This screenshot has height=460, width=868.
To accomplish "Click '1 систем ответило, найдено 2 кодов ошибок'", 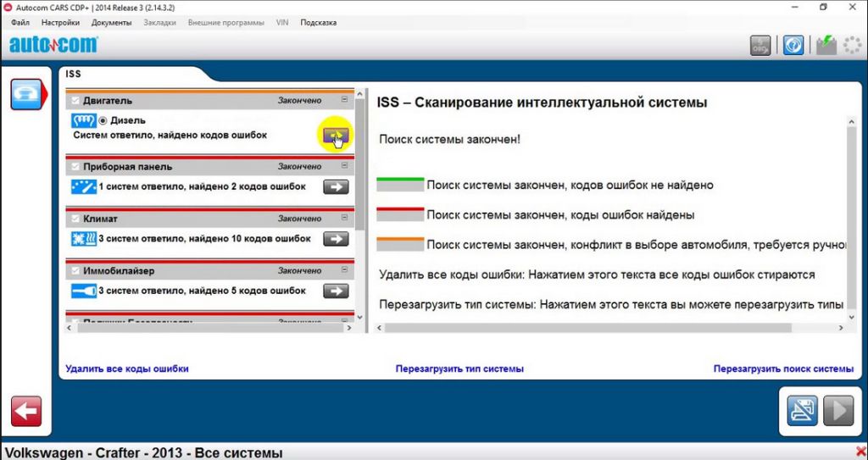I will 202,186.
